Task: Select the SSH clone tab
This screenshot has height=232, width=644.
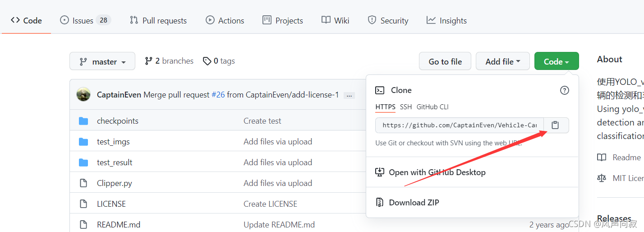Action: click(406, 107)
